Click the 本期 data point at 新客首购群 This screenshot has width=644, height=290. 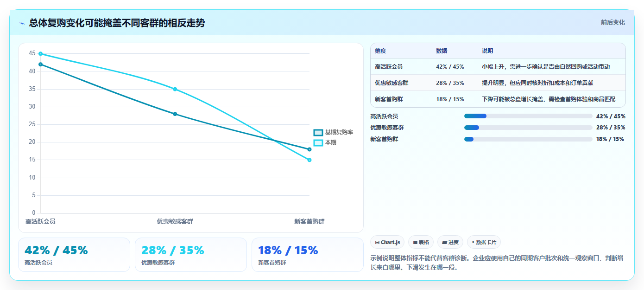(309, 160)
